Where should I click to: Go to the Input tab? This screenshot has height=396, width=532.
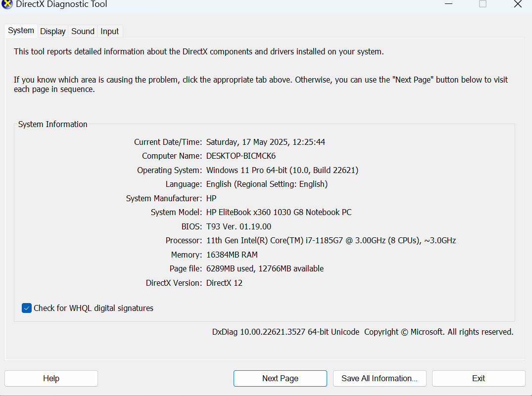click(109, 31)
